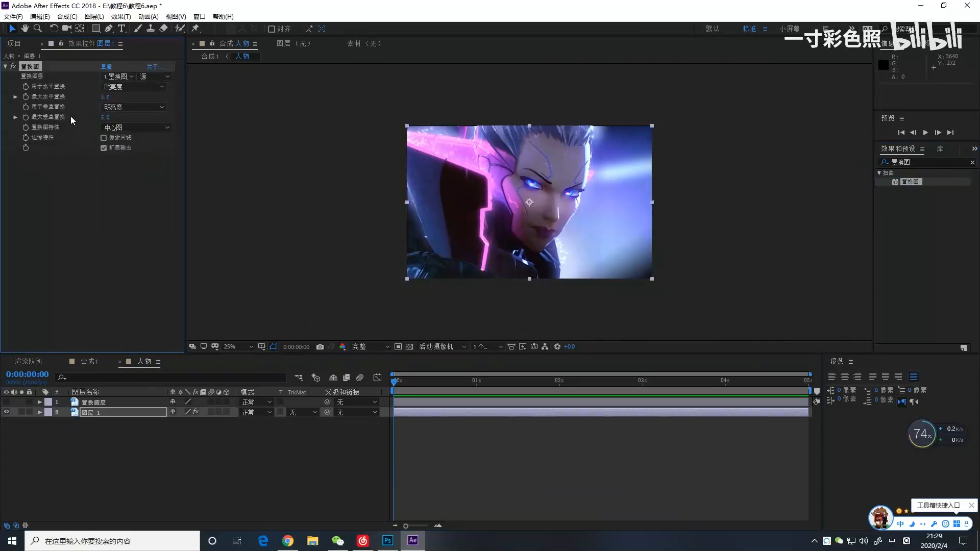Viewport: 980px width, 551px height.
Task: Select the Puppet Pin tool
Action: pos(195,29)
